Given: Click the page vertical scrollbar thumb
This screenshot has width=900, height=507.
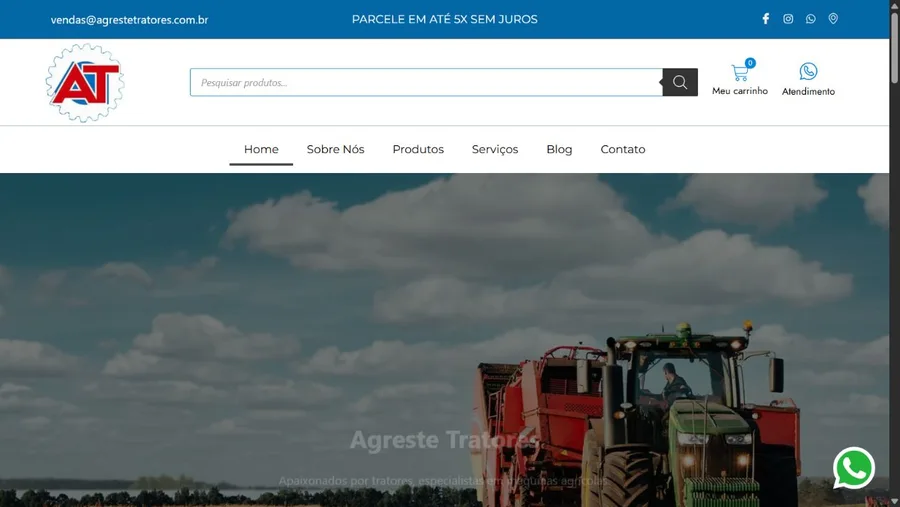Looking at the screenshot, I should [894, 46].
